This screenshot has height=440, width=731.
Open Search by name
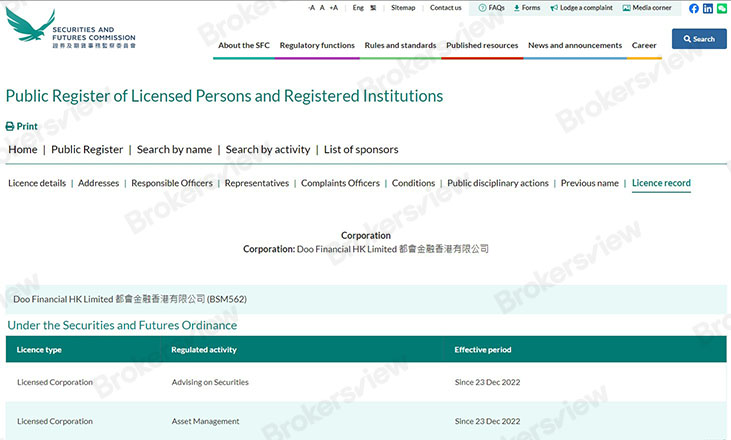coord(174,150)
